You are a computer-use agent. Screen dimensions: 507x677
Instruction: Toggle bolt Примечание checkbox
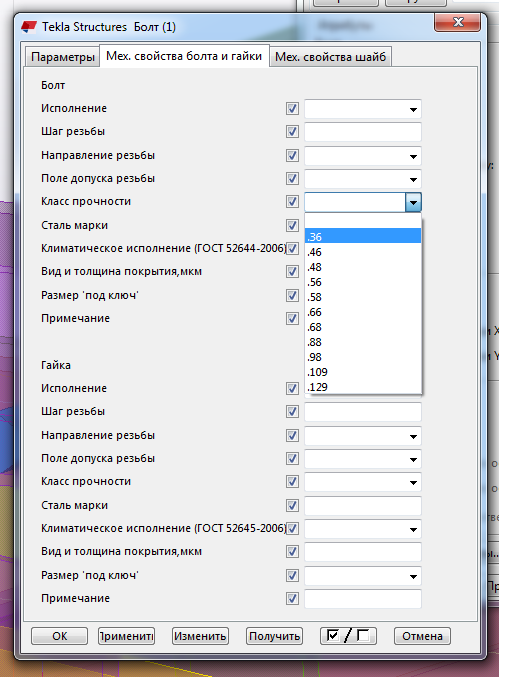[292, 319]
